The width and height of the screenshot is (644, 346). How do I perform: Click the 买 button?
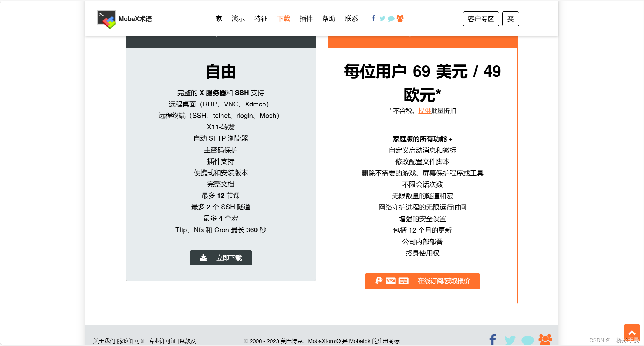[510, 19]
